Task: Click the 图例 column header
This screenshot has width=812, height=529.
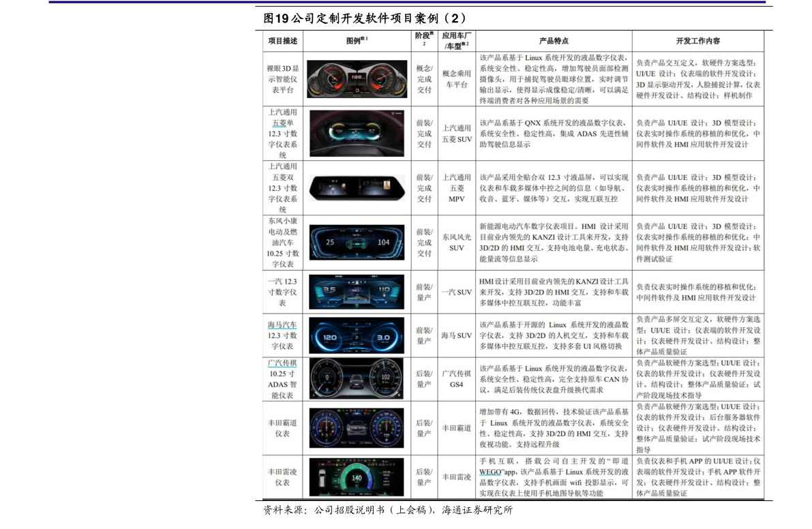Action: [x=356, y=41]
